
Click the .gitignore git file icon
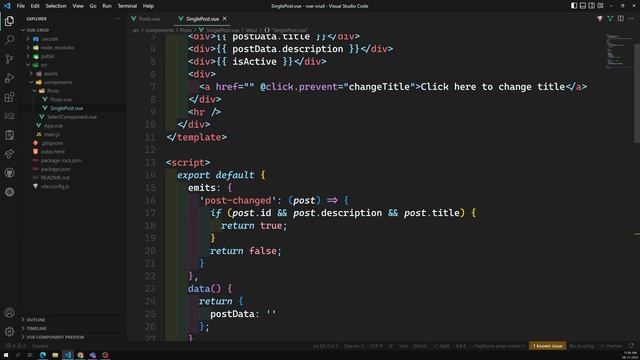click(x=36, y=143)
